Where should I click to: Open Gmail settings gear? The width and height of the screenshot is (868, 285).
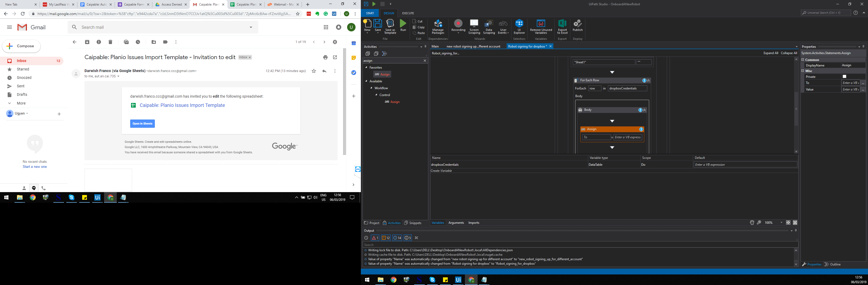[335, 42]
